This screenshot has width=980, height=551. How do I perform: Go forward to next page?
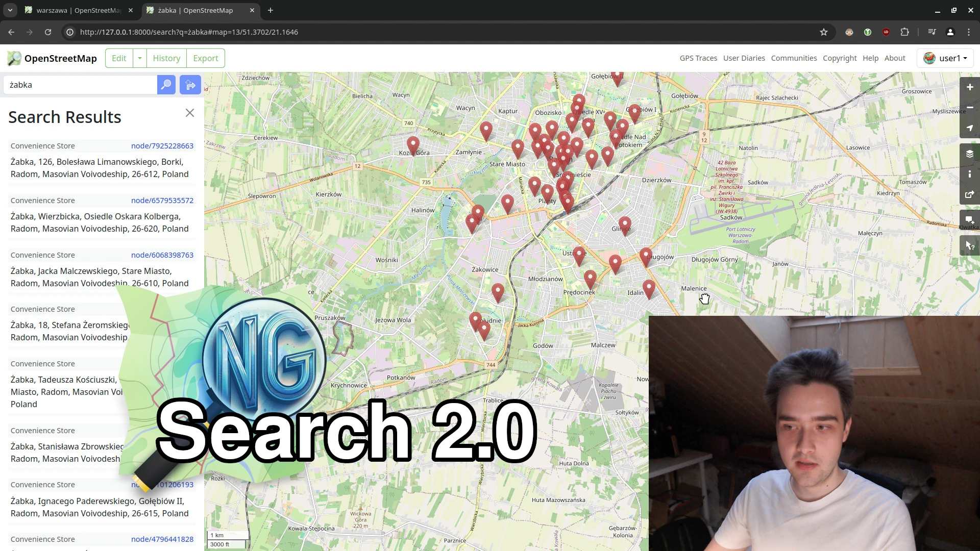[30, 32]
